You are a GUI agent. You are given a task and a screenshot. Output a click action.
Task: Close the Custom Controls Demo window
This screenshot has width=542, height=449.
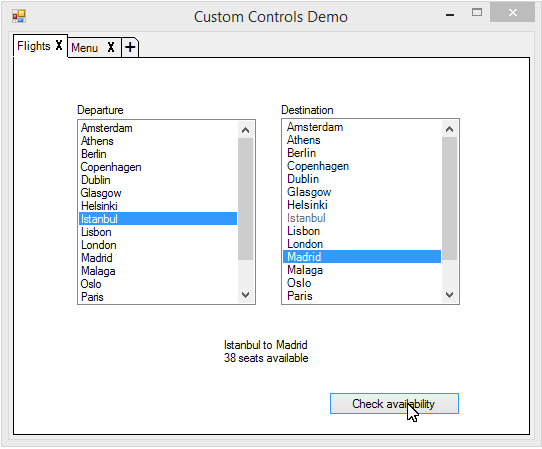[x=513, y=12]
